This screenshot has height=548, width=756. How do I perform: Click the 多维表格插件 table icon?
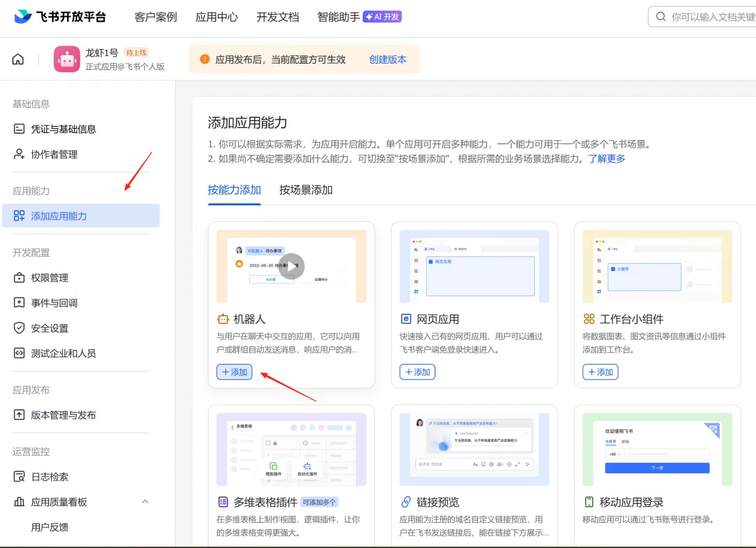pos(223,503)
